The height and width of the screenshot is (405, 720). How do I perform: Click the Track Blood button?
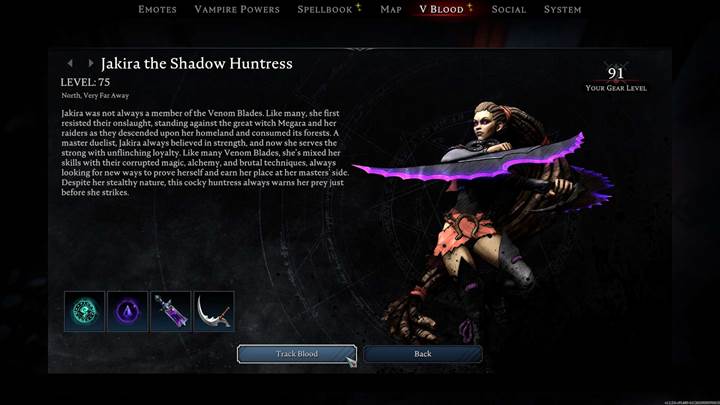coord(297,354)
